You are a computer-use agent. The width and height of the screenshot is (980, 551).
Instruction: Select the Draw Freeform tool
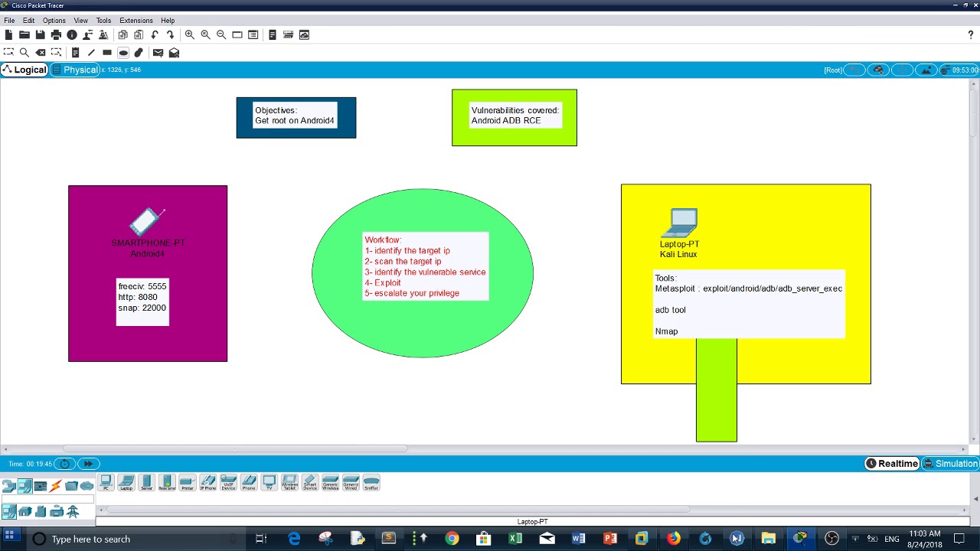pyautogui.click(x=139, y=52)
